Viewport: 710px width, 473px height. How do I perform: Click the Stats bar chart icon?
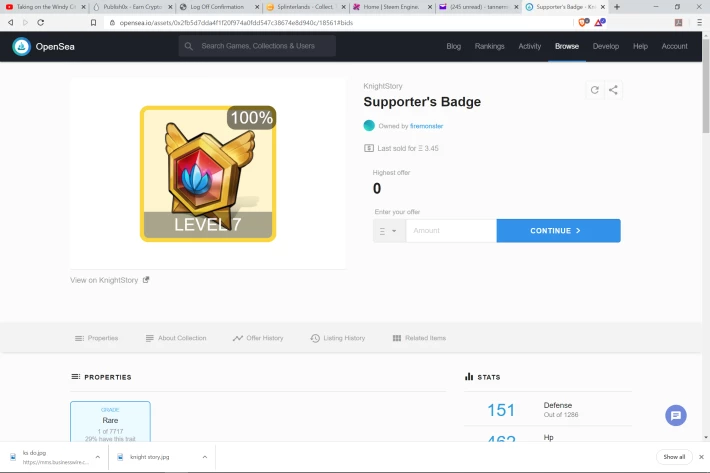[x=469, y=377]
